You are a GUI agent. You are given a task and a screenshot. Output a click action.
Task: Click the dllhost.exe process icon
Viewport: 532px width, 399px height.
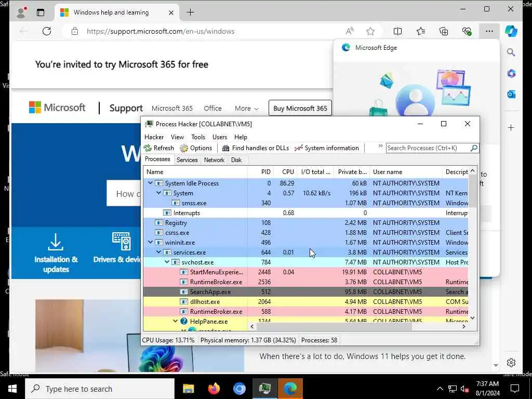[183, 302]
